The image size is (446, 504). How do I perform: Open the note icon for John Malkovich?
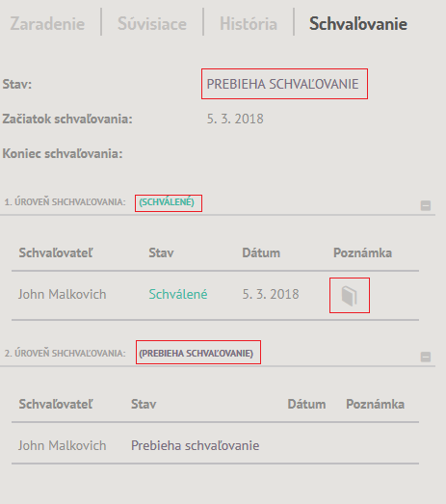pyautogui.click(x=350, y=296)
